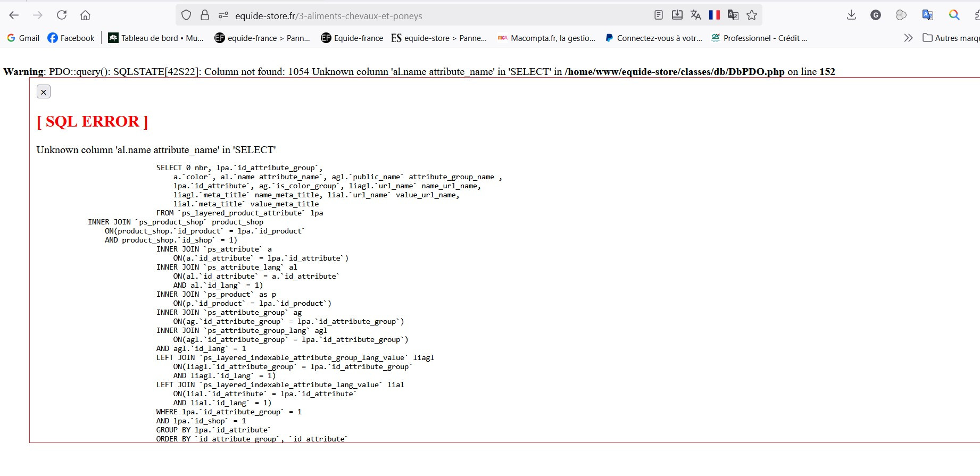Click the blue translate extension icon

[928, 15]
